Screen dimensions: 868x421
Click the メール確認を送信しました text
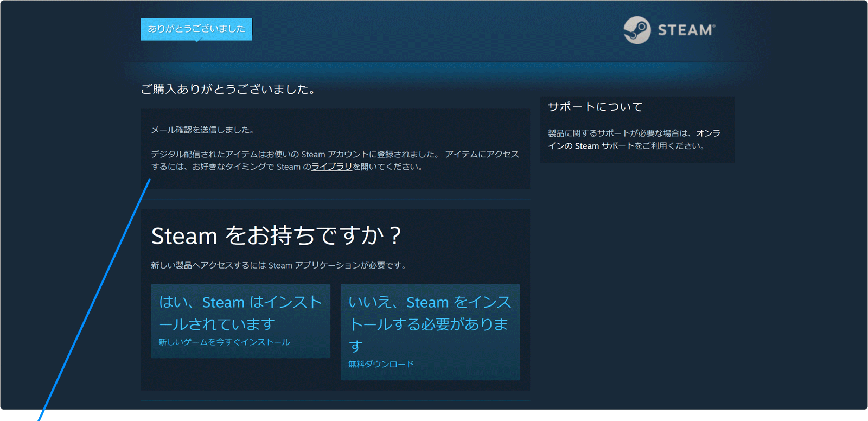tap(202, 130)
